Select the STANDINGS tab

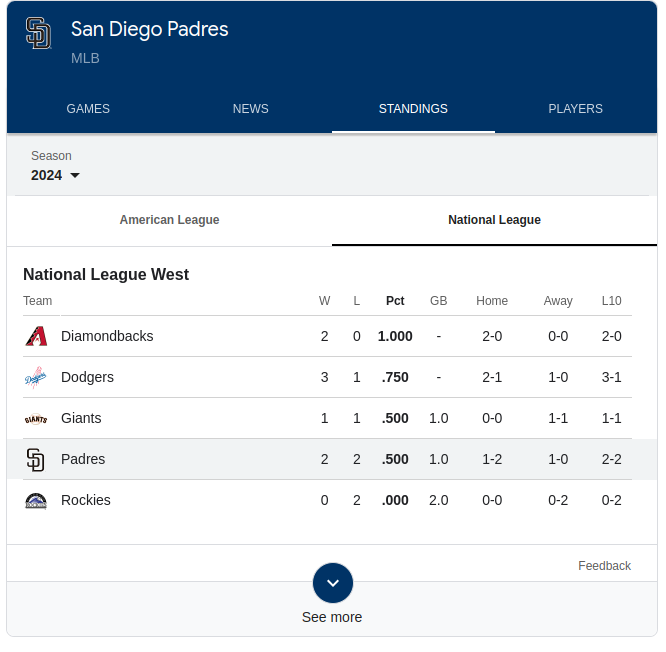click(x=413, y=109)
